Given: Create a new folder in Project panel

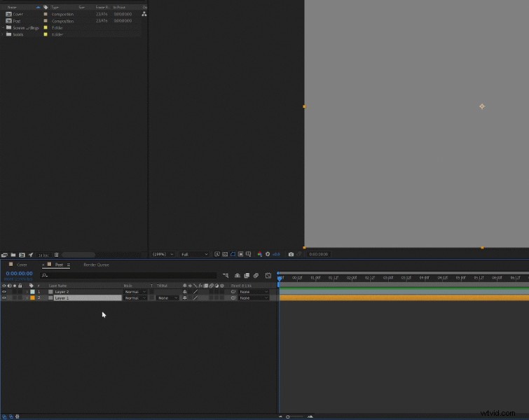Looking at the screenshot, I should click(x=13, y=255).
